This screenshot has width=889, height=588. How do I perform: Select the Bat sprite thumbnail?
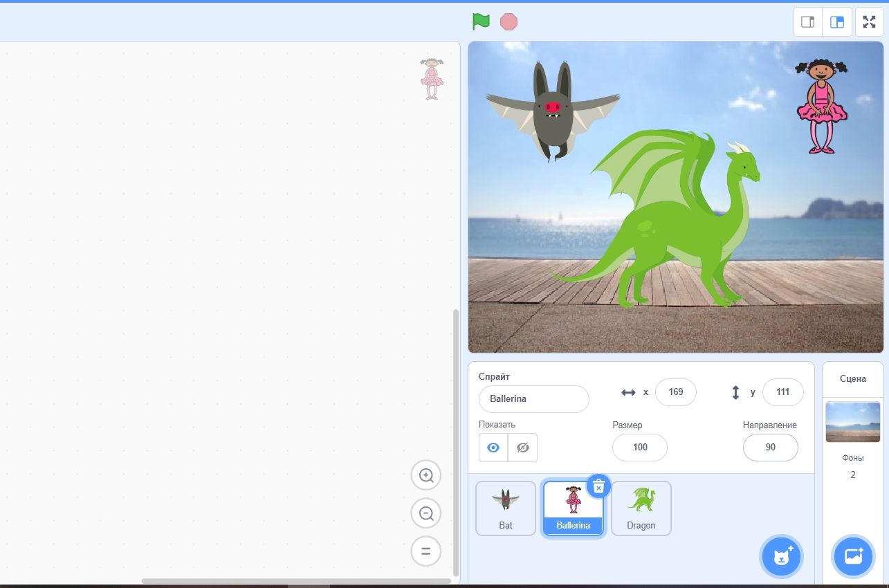coord(506,508)
